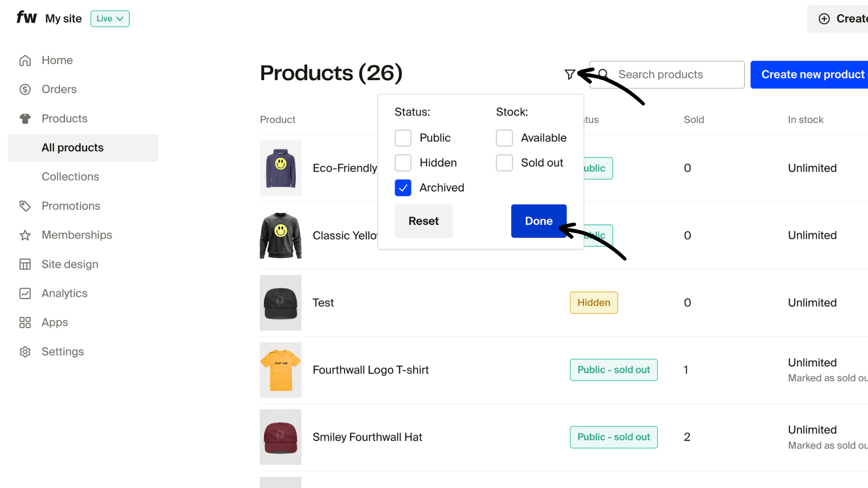Image resolution: width=868 pixels, height=488 pixels.
Task: Click the Analytics chart icon
Action: click(25, 294)
